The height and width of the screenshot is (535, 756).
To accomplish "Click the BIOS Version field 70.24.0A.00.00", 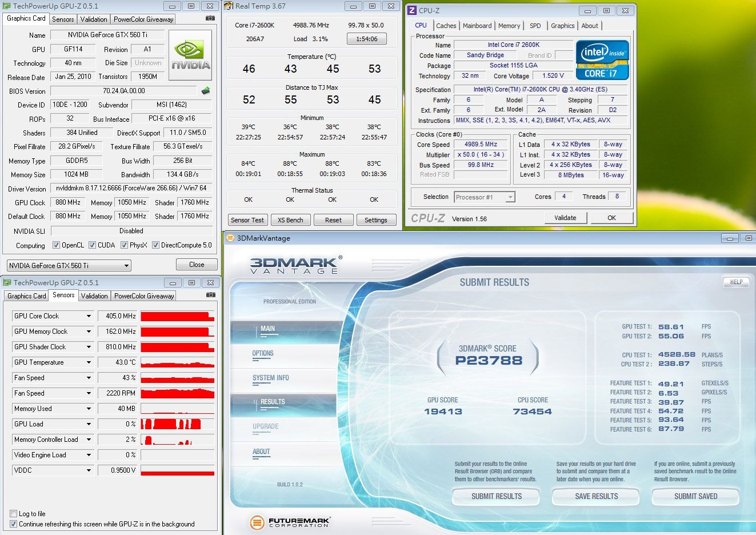I will coord(123,91).
